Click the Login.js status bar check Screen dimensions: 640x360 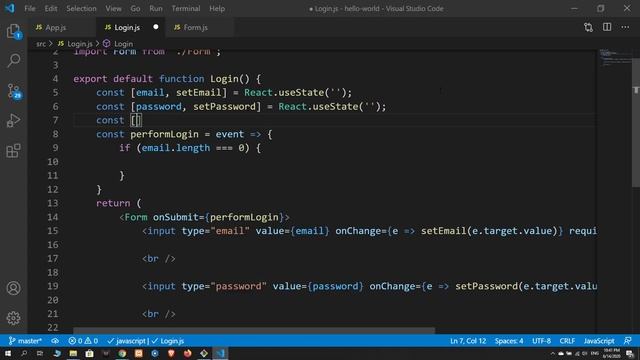[x=168, y=341]
